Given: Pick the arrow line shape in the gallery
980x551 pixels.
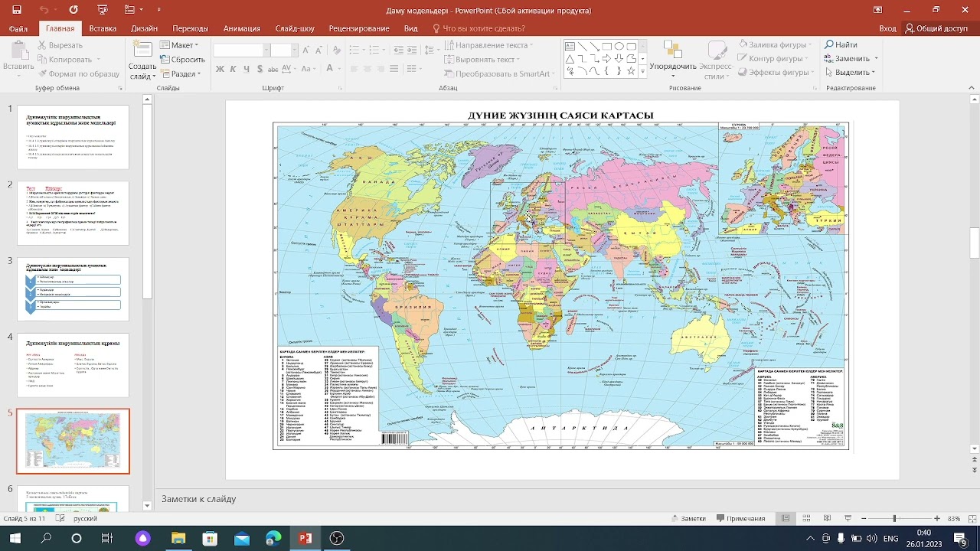Looking at the screenshot, I should coord(594,46).
